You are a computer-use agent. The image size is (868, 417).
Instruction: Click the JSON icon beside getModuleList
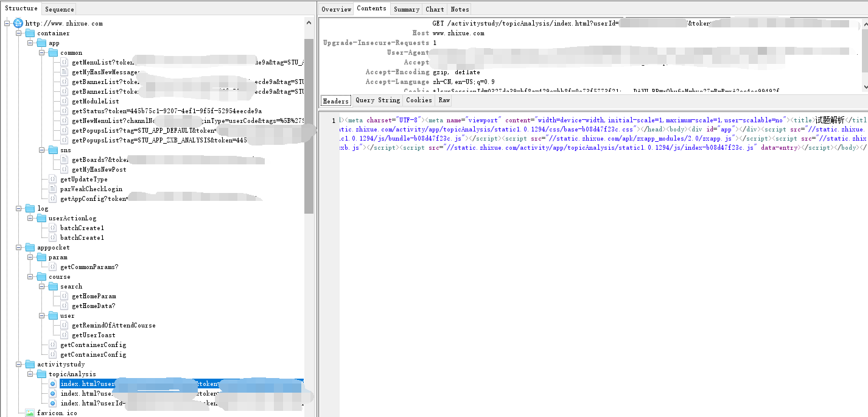(x=65, y=101)
